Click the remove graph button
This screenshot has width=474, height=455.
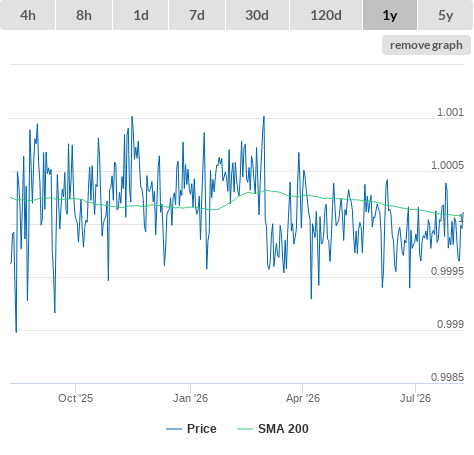tap(426, 45)
